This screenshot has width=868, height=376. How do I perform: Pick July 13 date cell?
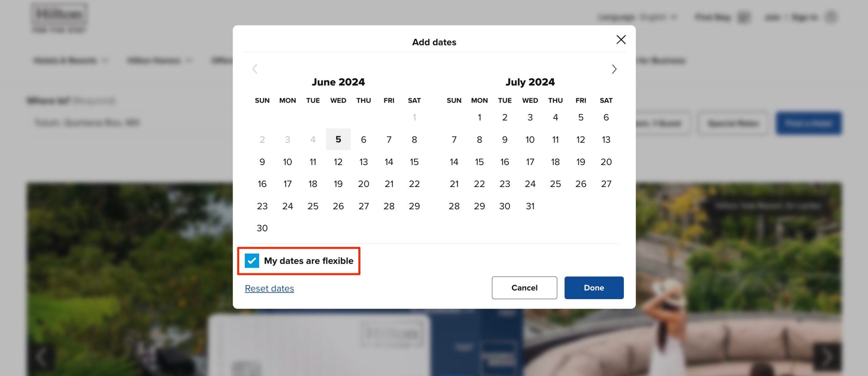coord(606,139)
